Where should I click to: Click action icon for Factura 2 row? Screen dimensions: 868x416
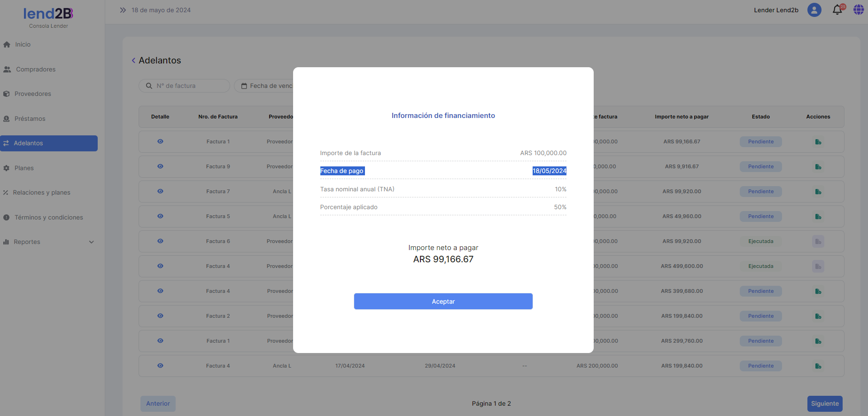(x=818, y=316)
